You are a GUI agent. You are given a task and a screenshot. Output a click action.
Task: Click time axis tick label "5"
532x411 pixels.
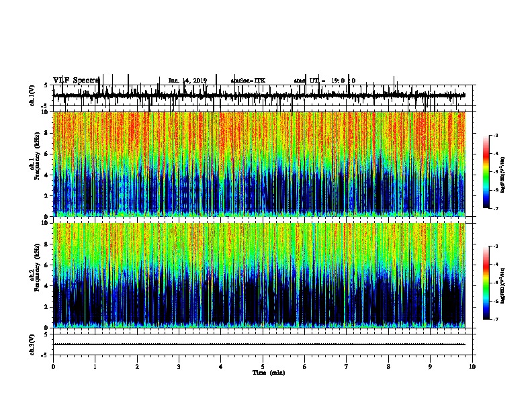263,367
